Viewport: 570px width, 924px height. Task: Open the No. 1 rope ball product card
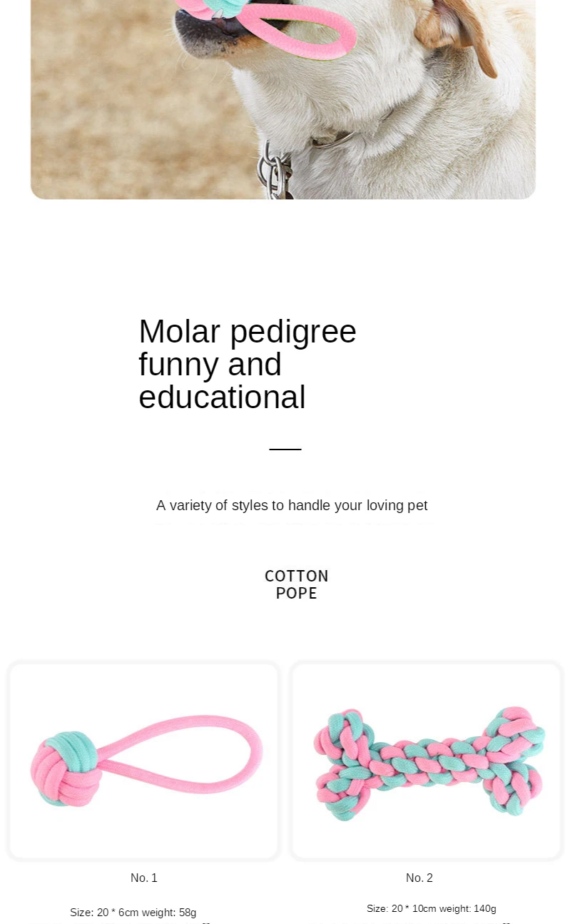pos(143,761)
